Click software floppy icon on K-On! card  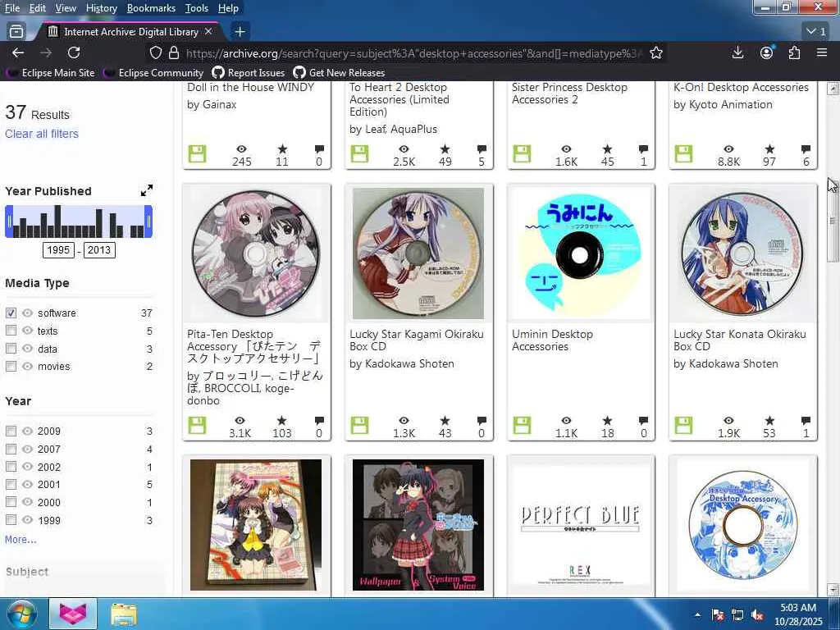coord(683,153)
